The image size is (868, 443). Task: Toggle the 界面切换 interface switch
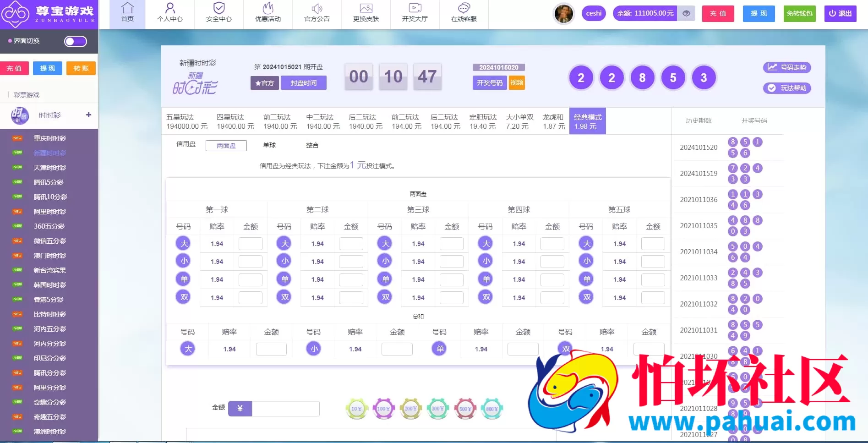[x=75, y=41]
